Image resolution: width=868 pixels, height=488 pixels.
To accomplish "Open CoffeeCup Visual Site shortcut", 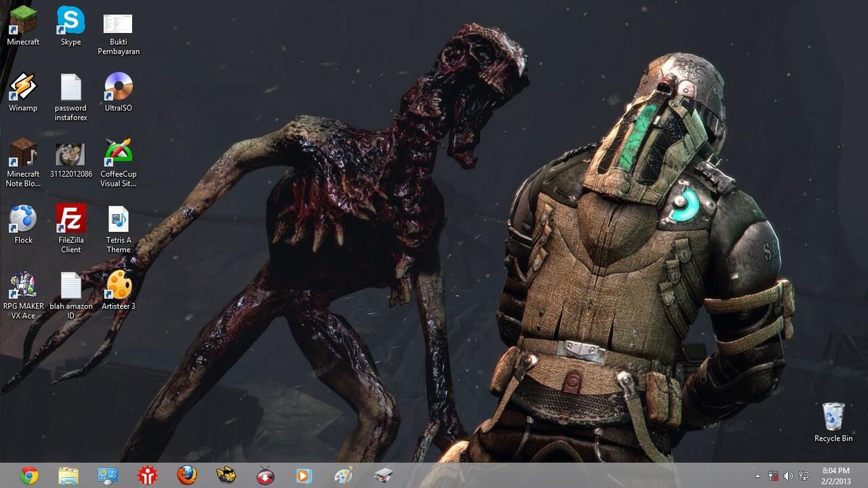I will tap(118, 152).
